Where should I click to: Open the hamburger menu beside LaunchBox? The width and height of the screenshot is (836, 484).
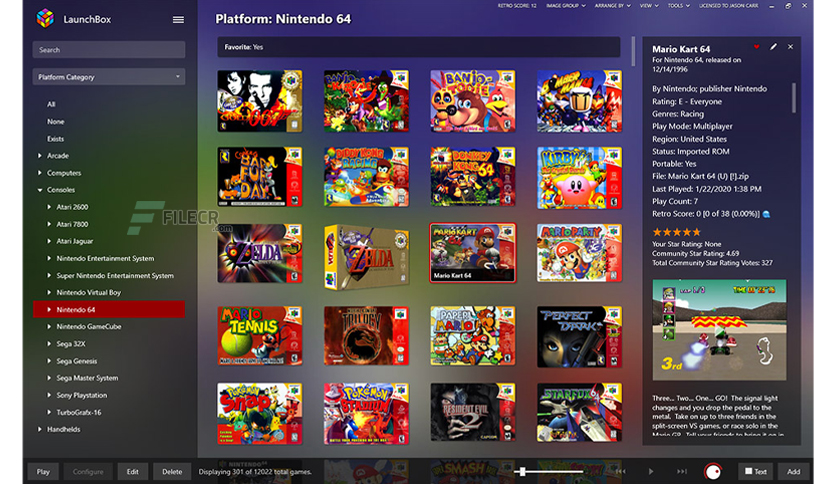(x=178, y=20)
